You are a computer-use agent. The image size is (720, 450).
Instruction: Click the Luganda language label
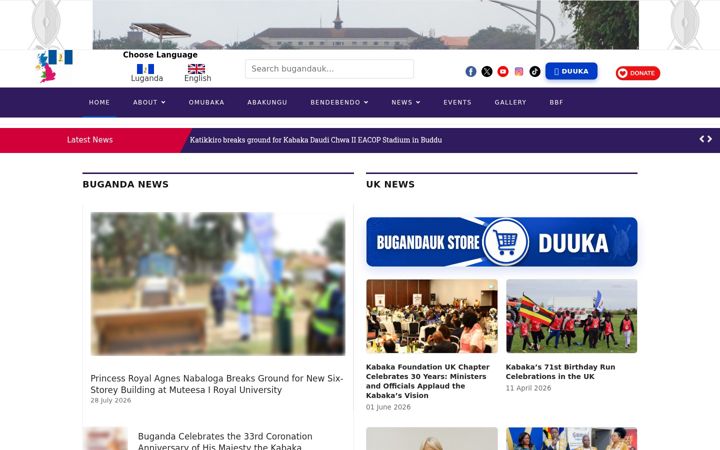[147, 79]
